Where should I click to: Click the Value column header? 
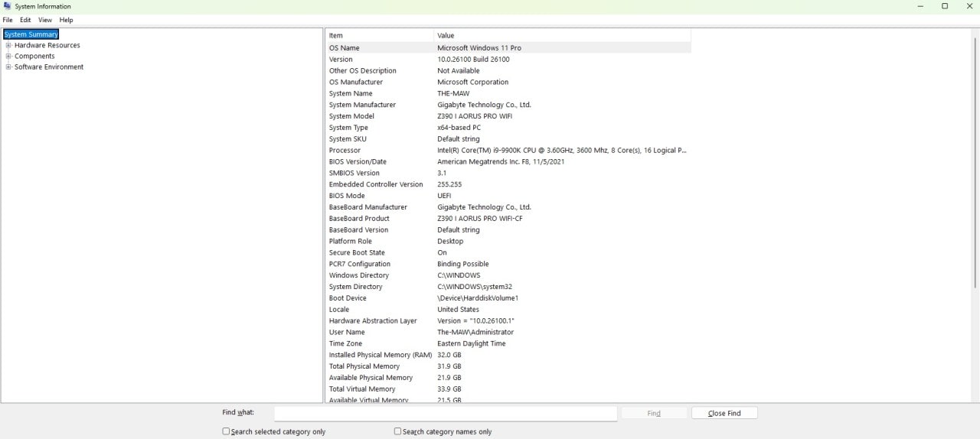pos(562,35)
